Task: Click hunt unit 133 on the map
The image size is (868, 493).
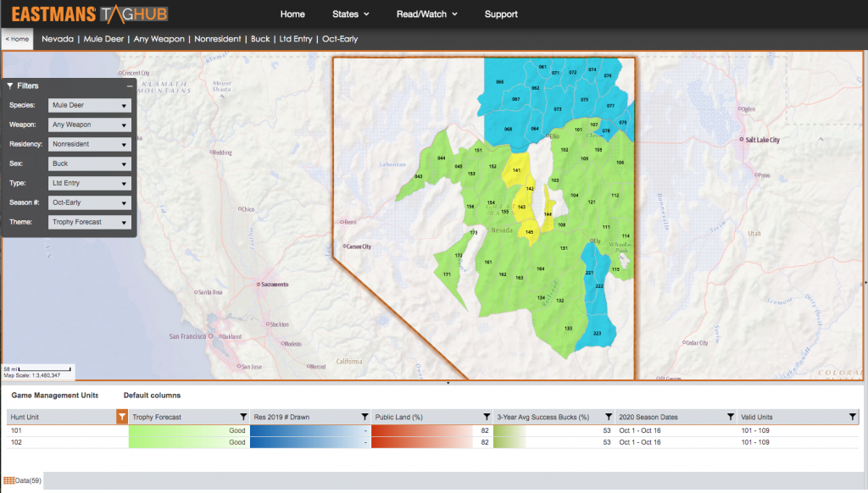Action: [568, 328]
